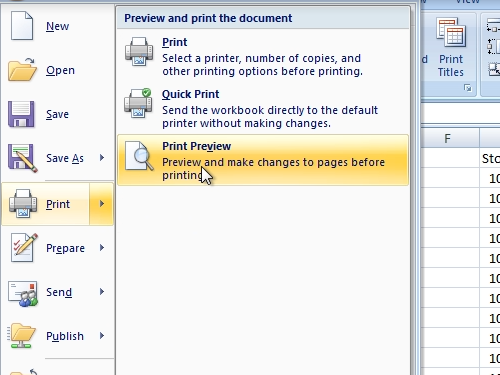Screen dimensions: 500x375
Task: Expand the Send submenu arrow
Action: tap(102, 292)
